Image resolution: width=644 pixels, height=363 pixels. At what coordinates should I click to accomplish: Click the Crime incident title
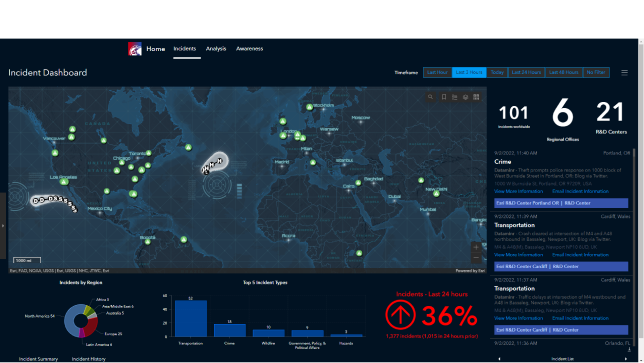coord(503,162)
